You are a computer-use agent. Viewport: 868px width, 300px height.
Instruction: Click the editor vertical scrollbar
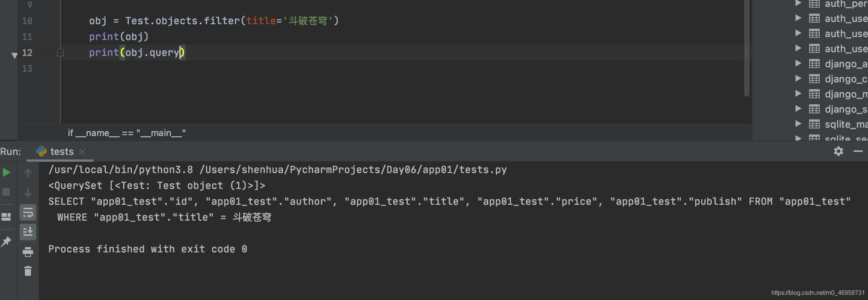click(746, 48)
